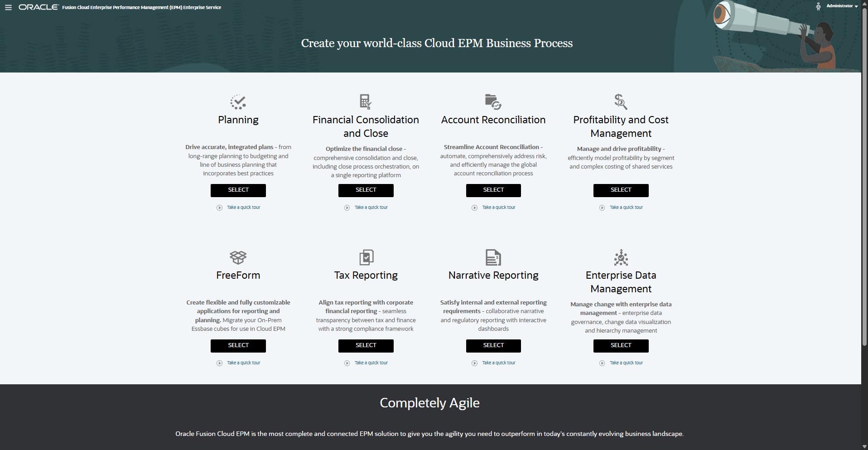Select the Narrative Reporting process
The image size is (868, 450).
tap(493, 346)
